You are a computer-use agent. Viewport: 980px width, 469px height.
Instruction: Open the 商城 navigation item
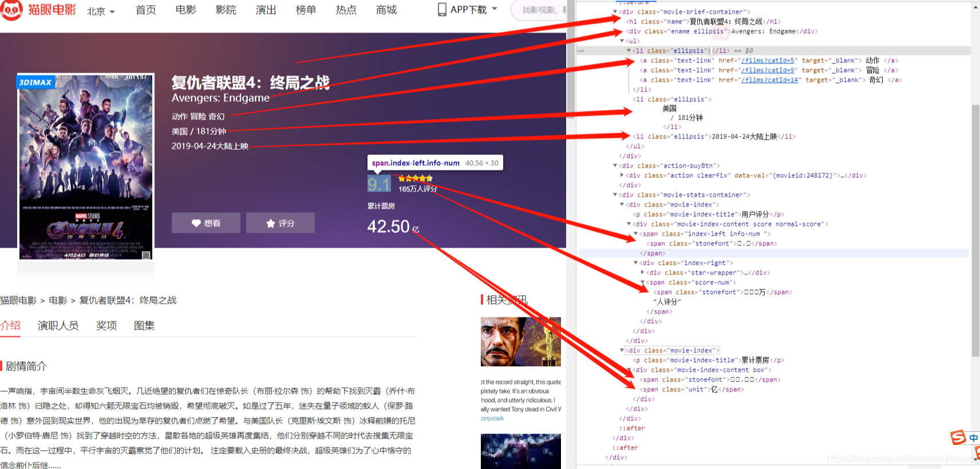coord(386,10)
